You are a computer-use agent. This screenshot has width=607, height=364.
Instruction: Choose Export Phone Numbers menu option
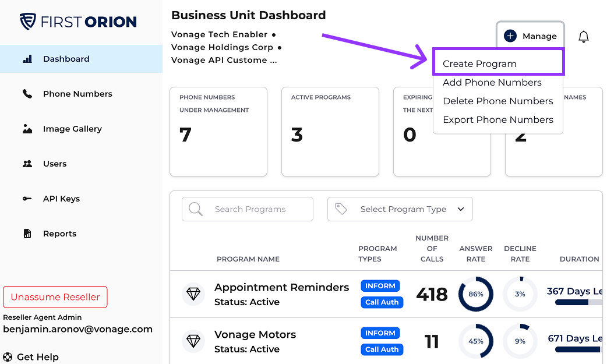(x=498, y=119)
